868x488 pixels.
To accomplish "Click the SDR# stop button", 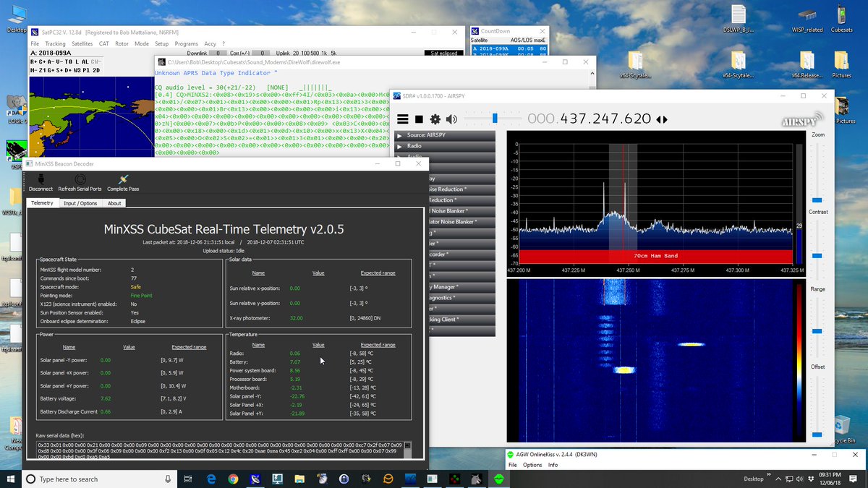I will pos(419,119).
